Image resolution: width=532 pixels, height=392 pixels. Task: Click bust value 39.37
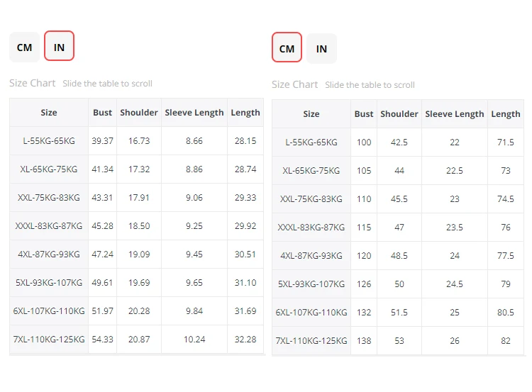click(x=102, y=141)
